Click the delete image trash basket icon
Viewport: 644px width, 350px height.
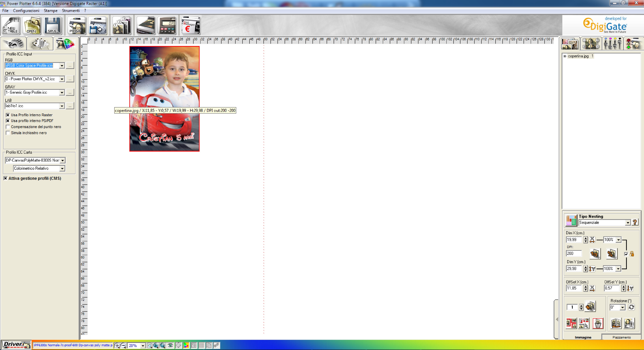pyautogui.click(x=598, y=323)
